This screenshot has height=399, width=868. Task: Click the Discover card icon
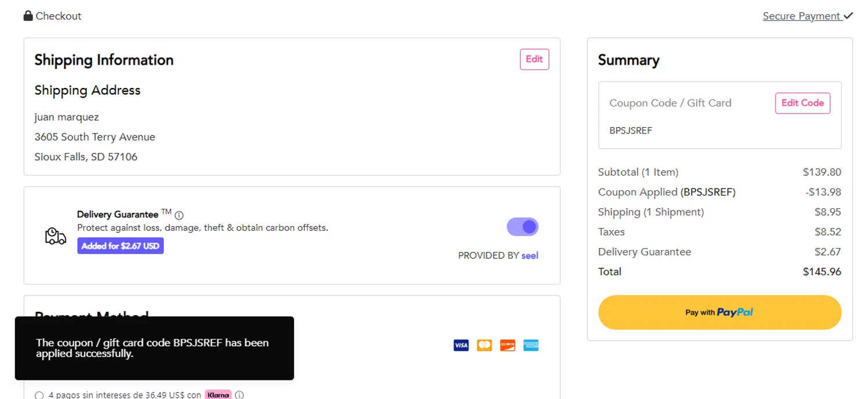[x=507, y=345]
